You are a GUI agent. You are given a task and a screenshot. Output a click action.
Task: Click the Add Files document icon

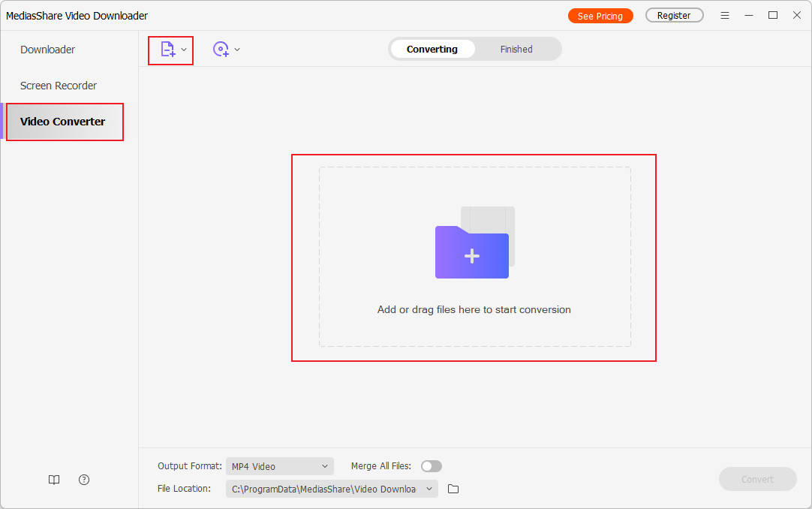tap(168, 50)
